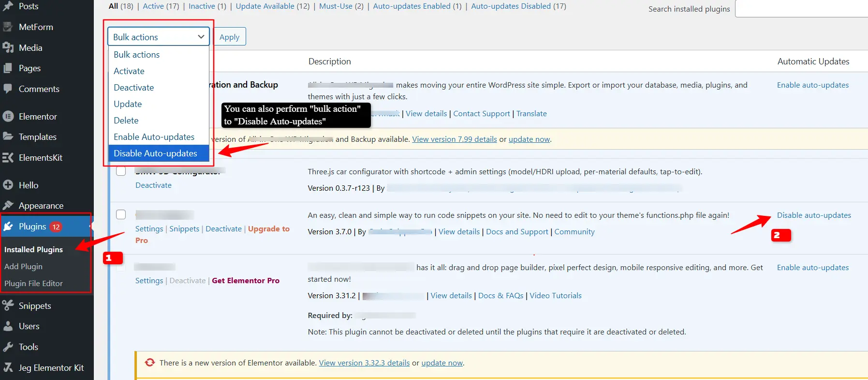Click Upgrade to Pro link
Image resolution: width=868 pixels, height=380 pixels.
click(x=212, y=235)
